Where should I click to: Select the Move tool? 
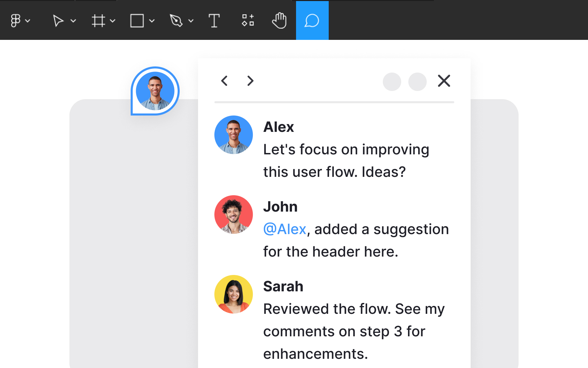[58, 20]
